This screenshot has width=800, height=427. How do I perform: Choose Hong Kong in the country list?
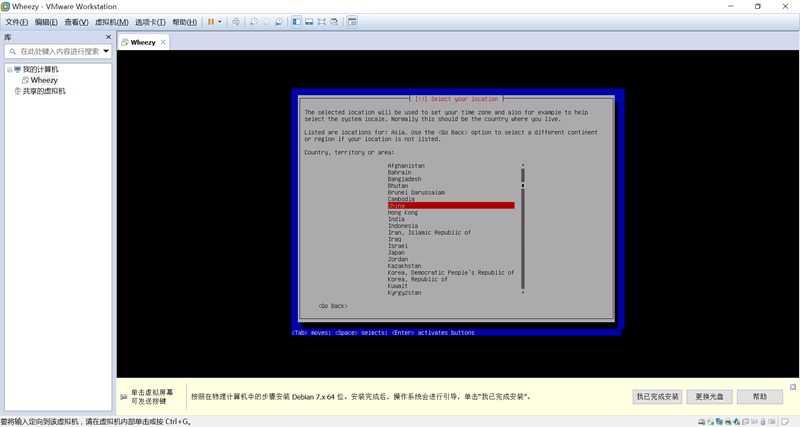pos(403,212)
